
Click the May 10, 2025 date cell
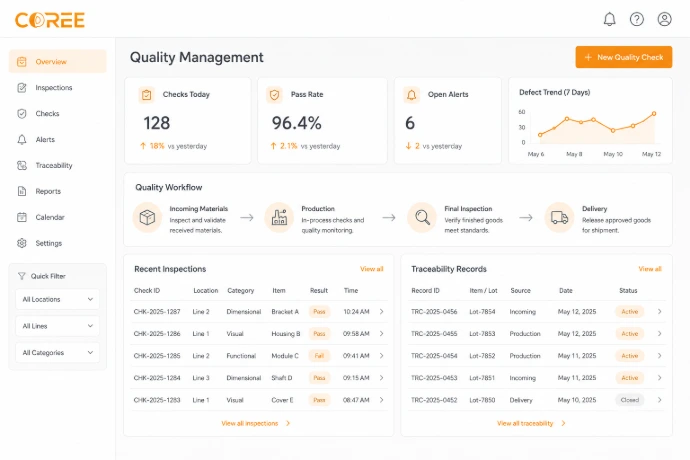point(576,400)
